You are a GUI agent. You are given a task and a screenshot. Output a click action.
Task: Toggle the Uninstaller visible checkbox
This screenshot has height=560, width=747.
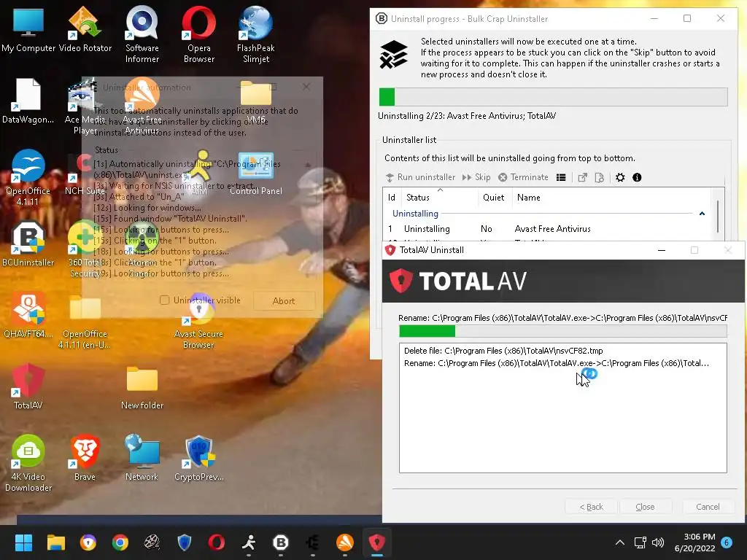tap(164, 300)
